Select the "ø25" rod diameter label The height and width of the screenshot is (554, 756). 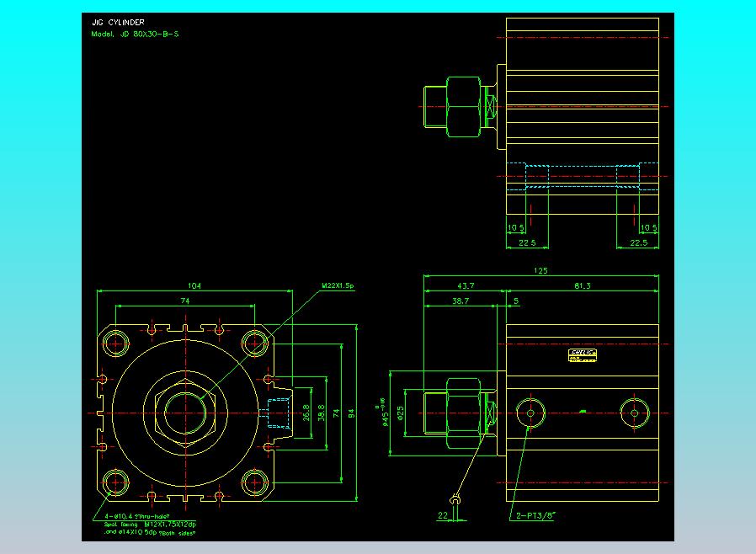400,413
